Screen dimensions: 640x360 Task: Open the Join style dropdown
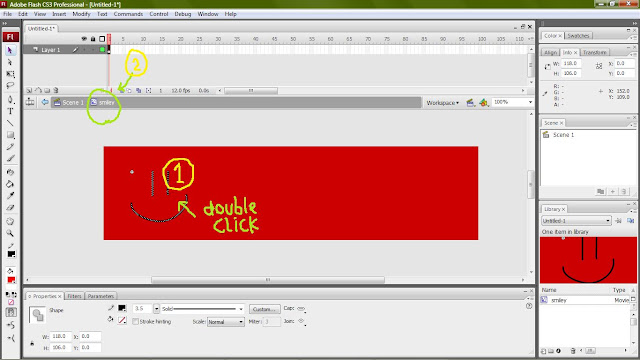tap(301, 322)
